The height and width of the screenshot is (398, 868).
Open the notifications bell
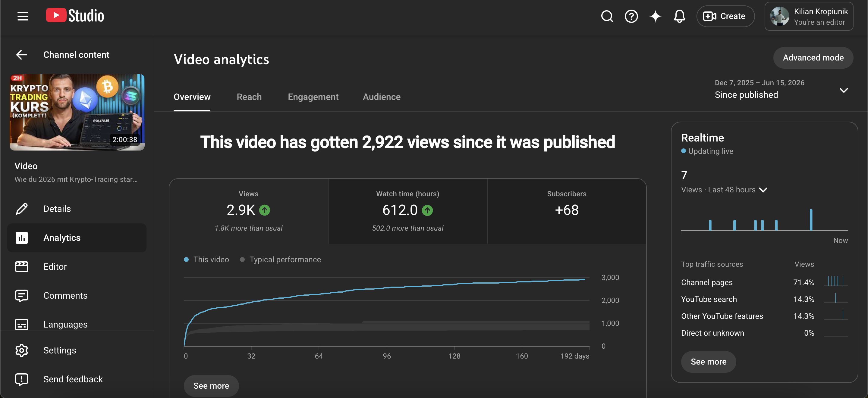click(679, 16)
